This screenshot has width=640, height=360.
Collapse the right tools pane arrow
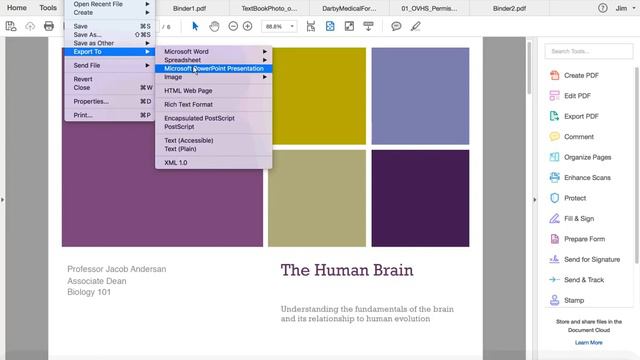535,200
